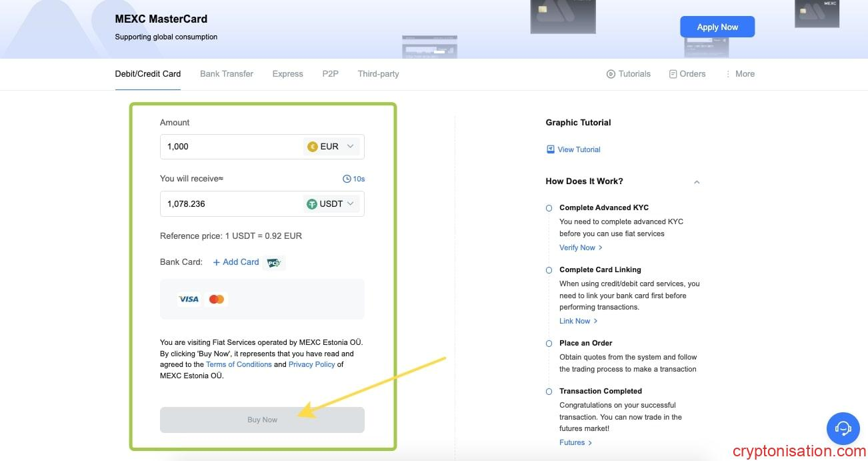Open the More options menu
868x461 pixels.
(740, 74)
